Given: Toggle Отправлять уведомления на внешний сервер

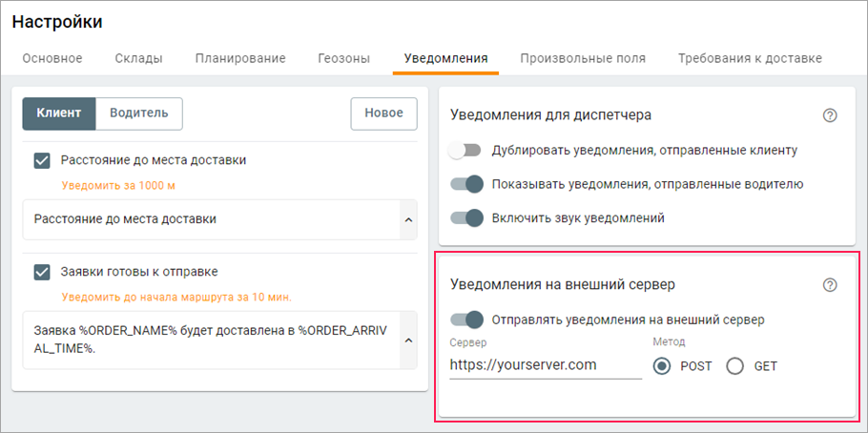Looking at the screenshot, I should click(467, 320).
